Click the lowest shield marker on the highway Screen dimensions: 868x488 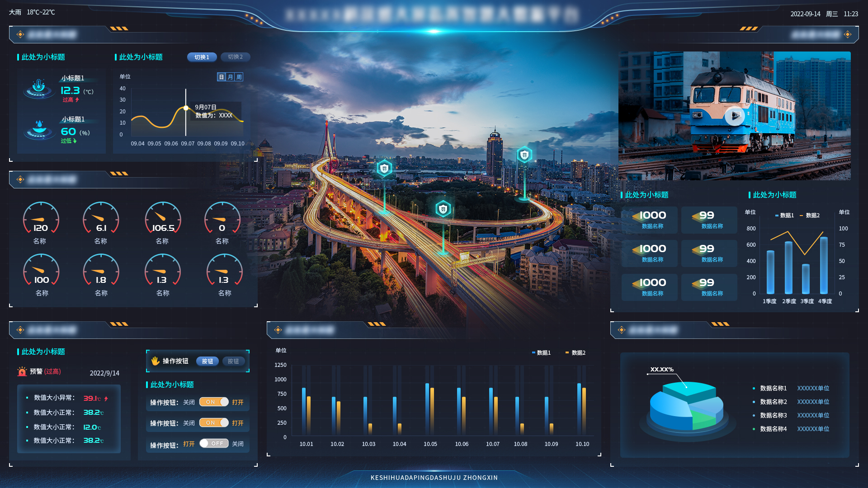click(443, 209)
